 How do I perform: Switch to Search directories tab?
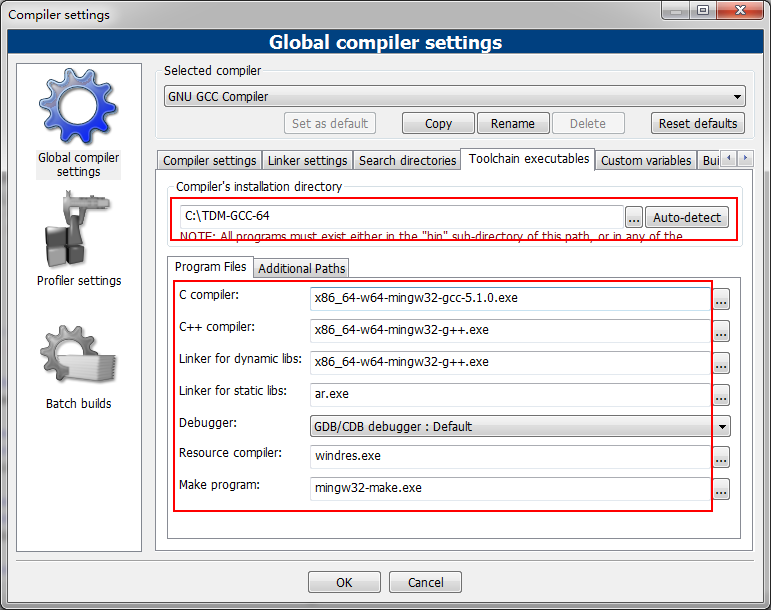point(408,160)
